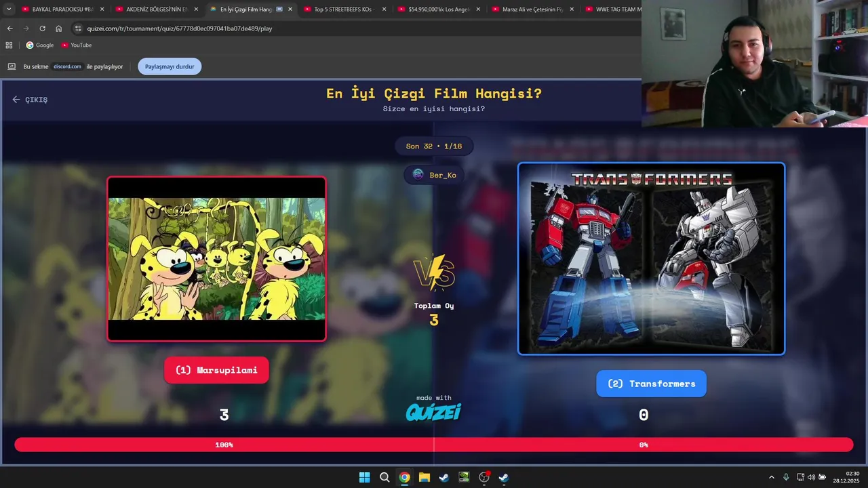Vote for (2) Transformers button
Screen dimensions: 868x488
pos(651,384)
